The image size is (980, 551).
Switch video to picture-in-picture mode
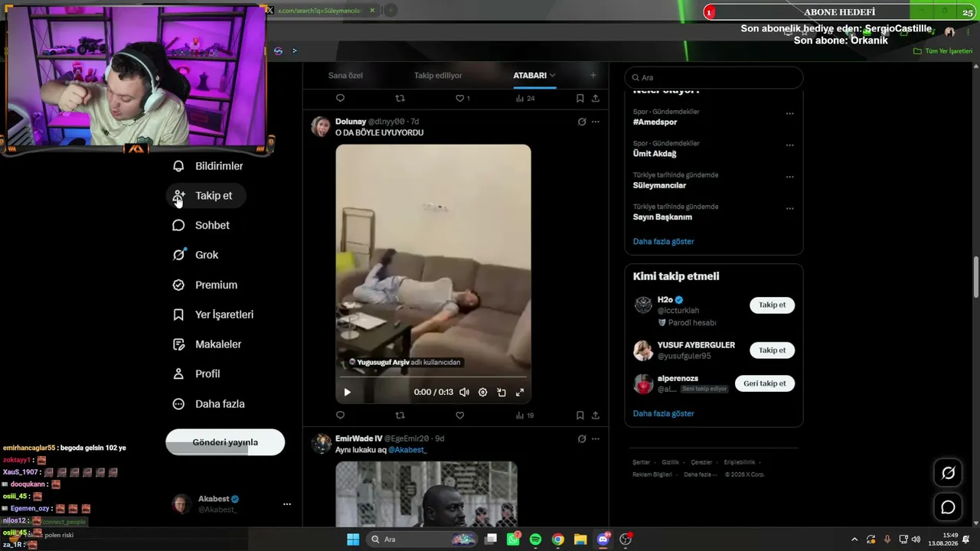pos(501,393)
